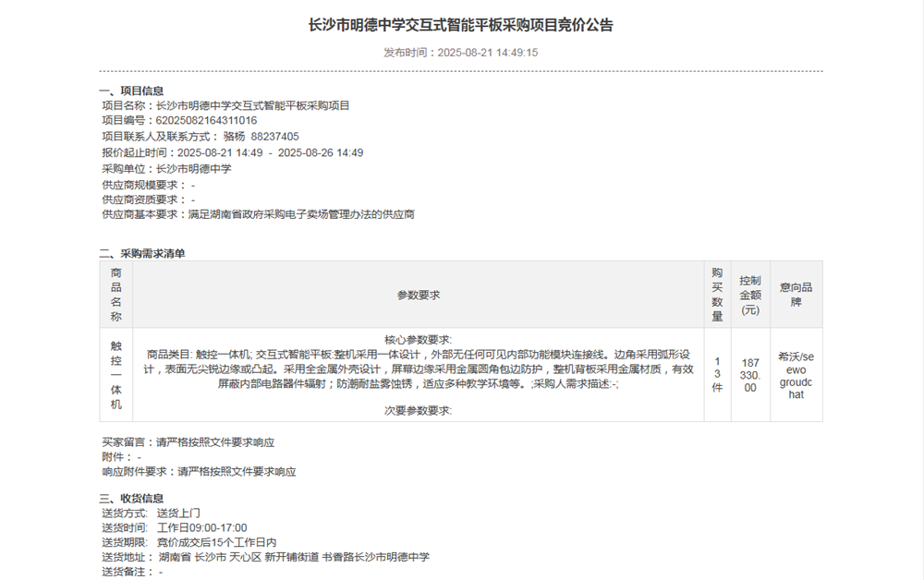Click the 商品名称 table column header
Image resolution: width=924 pixels, height=580 pixels.
115,292
